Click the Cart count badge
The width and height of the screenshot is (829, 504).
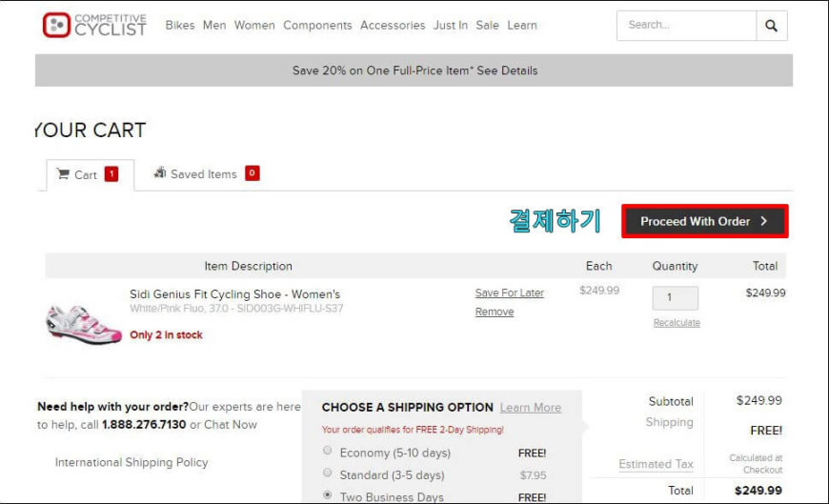point(111,174)
